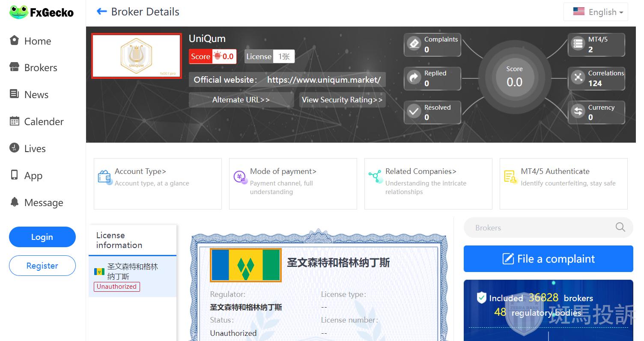
Task: Click the Replied arrow icon
Action: pos(414,78)
